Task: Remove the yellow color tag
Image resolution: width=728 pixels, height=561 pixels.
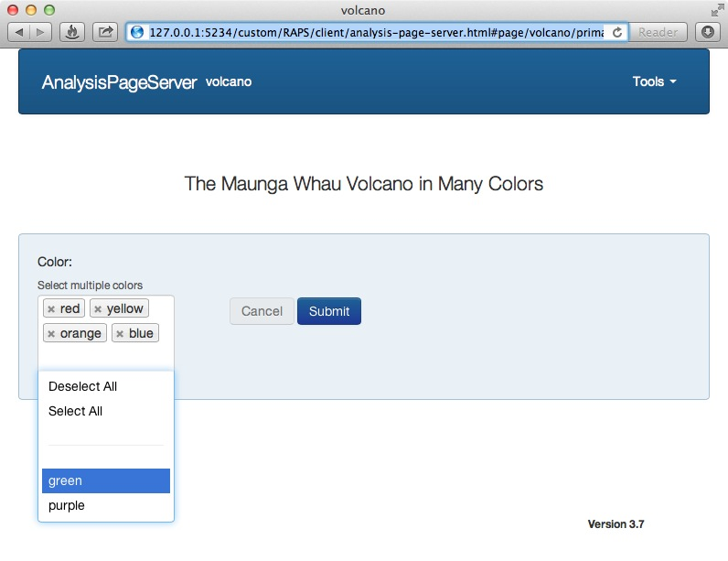Action: coord(98,309)
